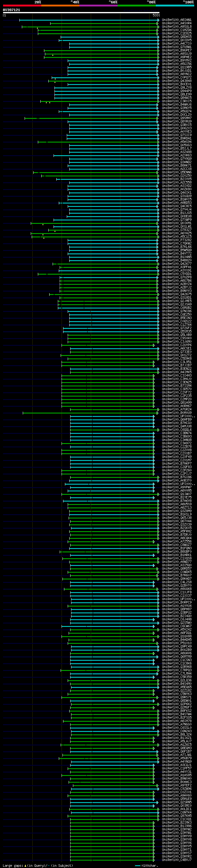This screenshot has height=868, width=197.
Task: Select the UniRef100_C3RXI5 label
Action: coord(176,101)
